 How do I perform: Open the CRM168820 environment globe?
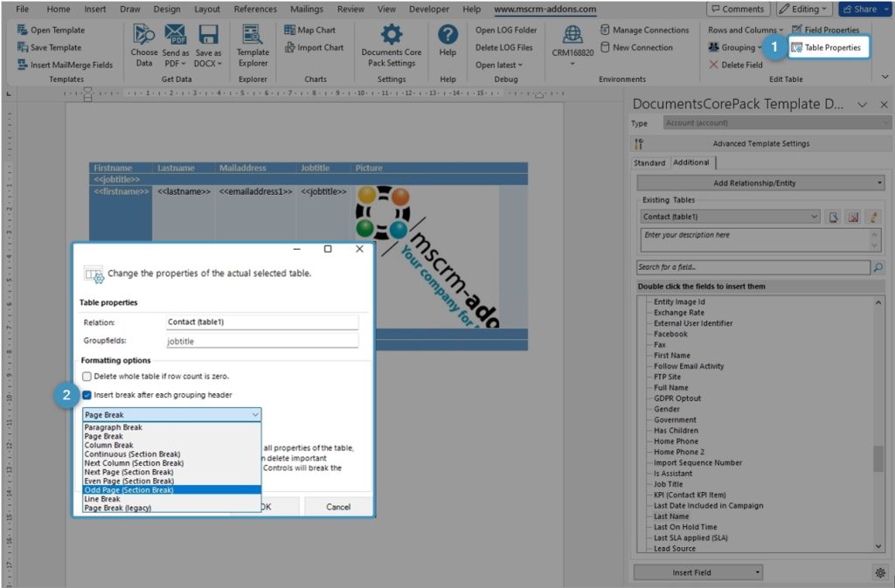click(x=572, y=35)
